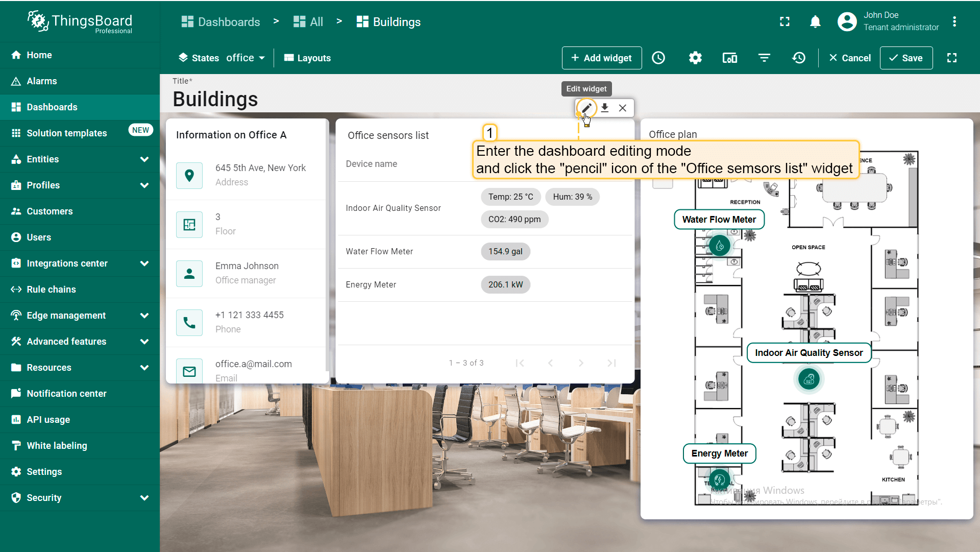
Task: Open Rule chains in sidebar
Action: pos(51,290)
